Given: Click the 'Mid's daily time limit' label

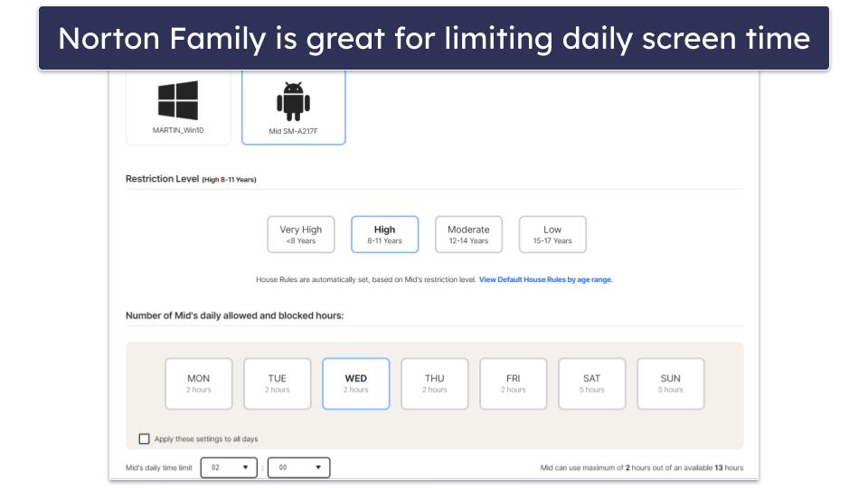Looking at the screenshot, I should pos(159,467).
